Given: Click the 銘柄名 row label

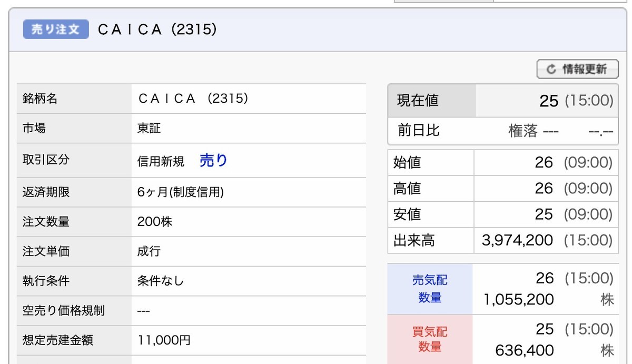Looking at the screenshot, I should click(x=39, y=99).
